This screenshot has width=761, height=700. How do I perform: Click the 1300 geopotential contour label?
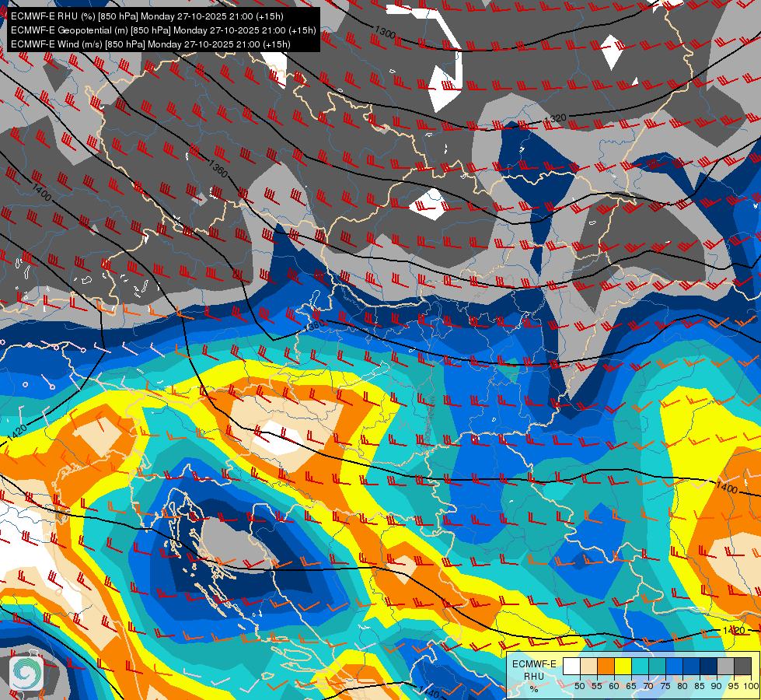pos(385,33)
